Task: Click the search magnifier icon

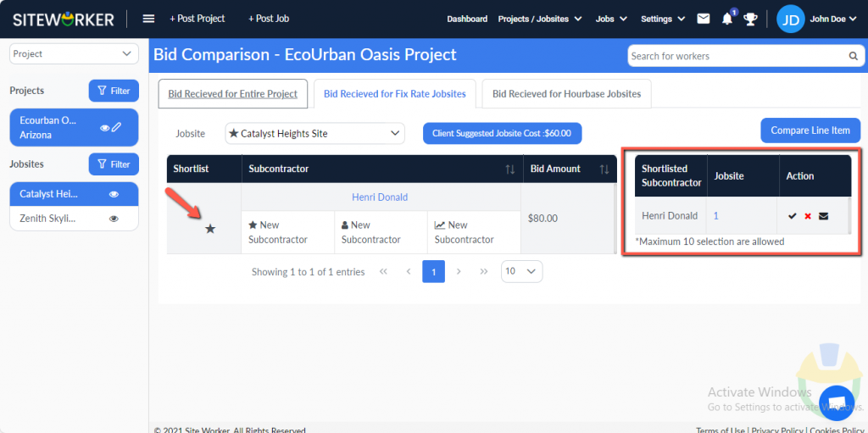Action: pyautogui.click(x=853, y=56)
